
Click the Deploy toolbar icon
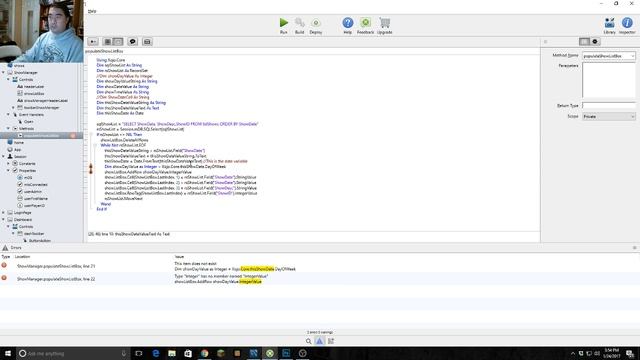pyautogui.click(x=316, y=23)
